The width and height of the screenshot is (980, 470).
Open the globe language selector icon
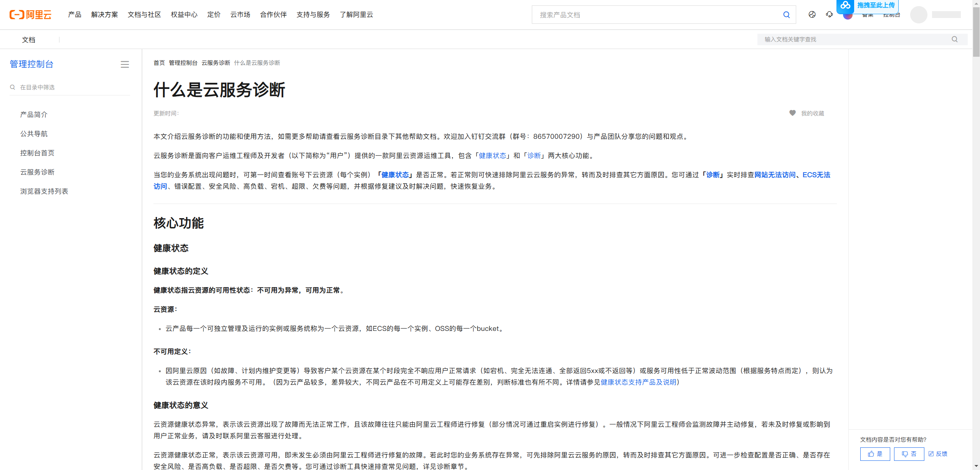click(x=812, y=15)
